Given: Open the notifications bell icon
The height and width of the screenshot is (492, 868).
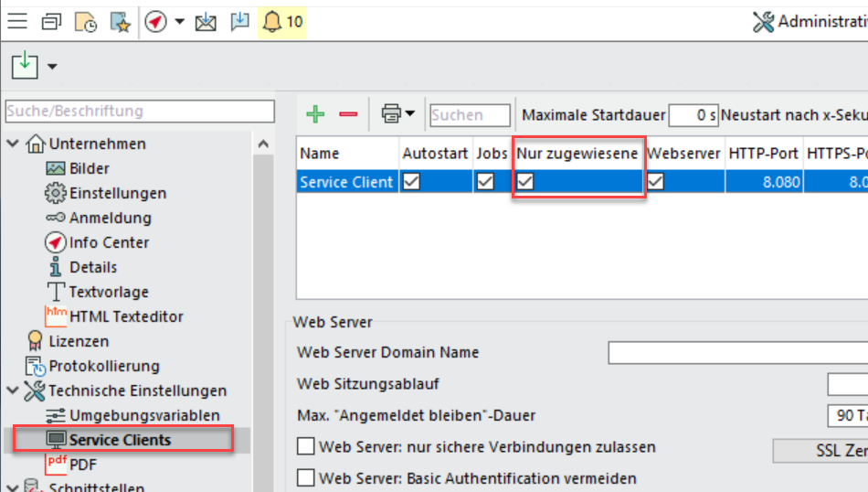Looking at the screenshot, I should 271,22.
